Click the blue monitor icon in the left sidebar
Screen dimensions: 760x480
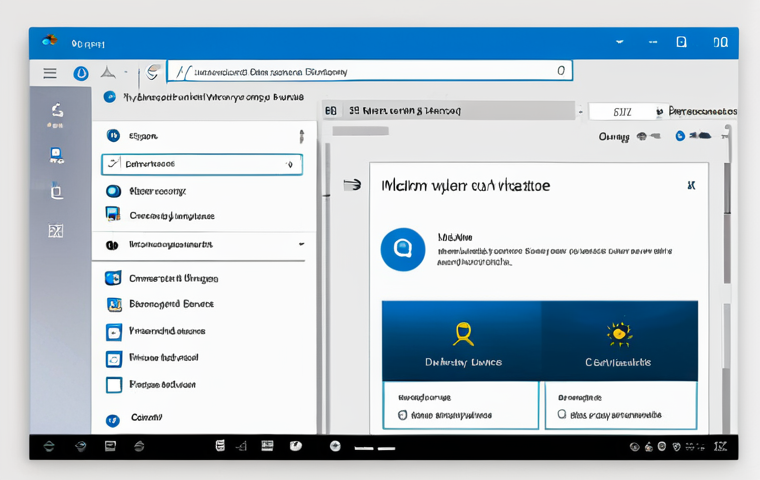57,155
